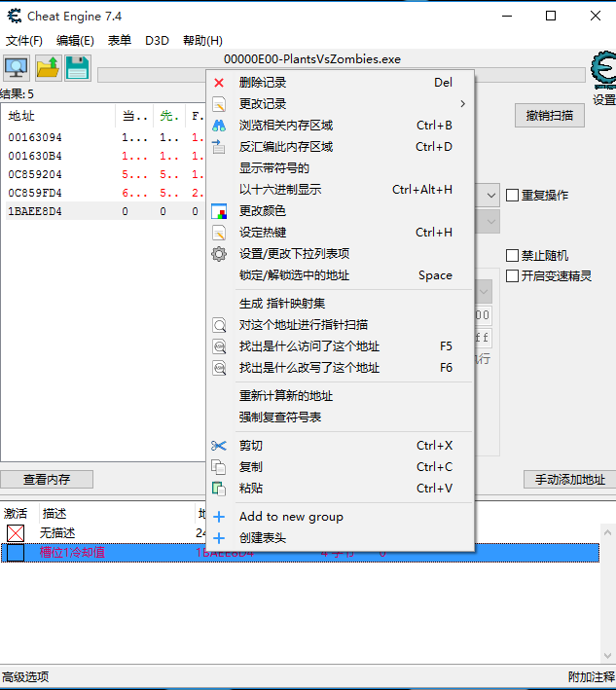The height and width of the screenshot is (690, 616).
Task: Open the partially hidden dropdown above 00 field
Action: [x=483, y=292]
